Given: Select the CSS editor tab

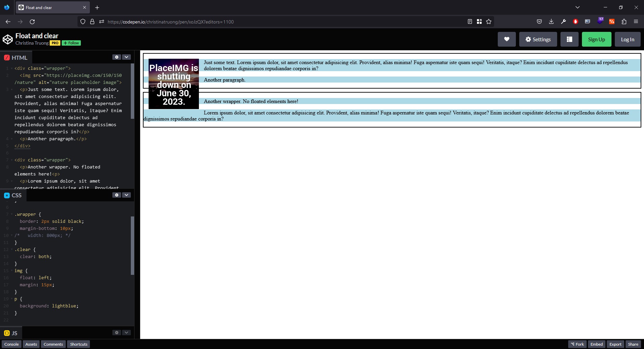Looking at the screenshot, I should click(13, 195).
